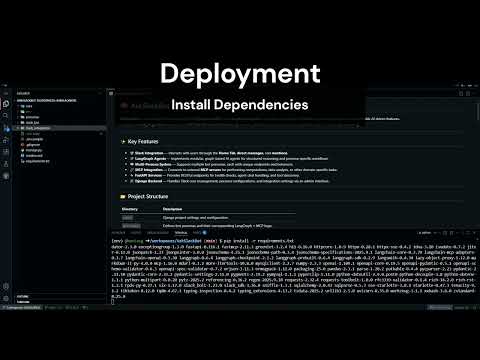The image size is (480, 360).
Task: Open the Run and Debug view icon
Action: coord(6,140)
